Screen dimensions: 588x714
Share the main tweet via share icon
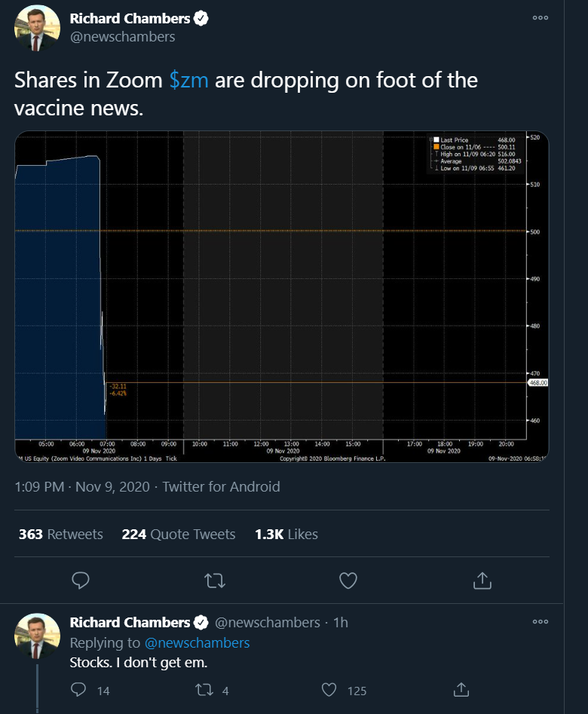pos(482,580)
